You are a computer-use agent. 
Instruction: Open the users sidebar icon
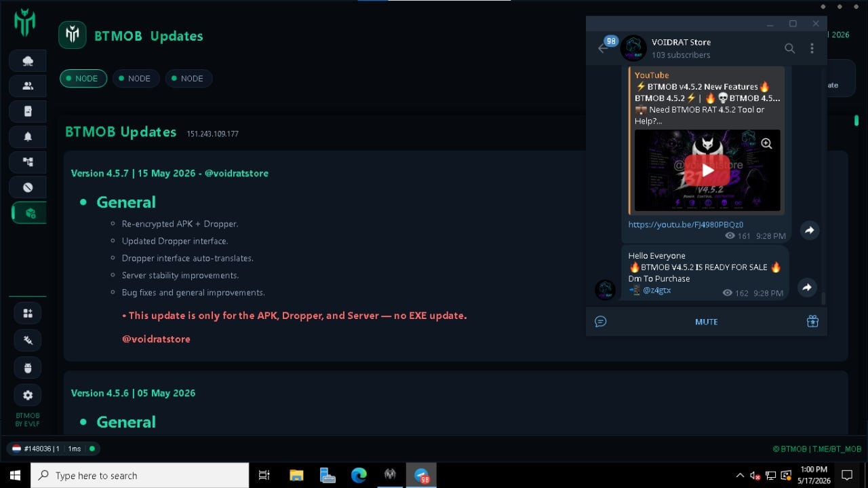point(28,86)
